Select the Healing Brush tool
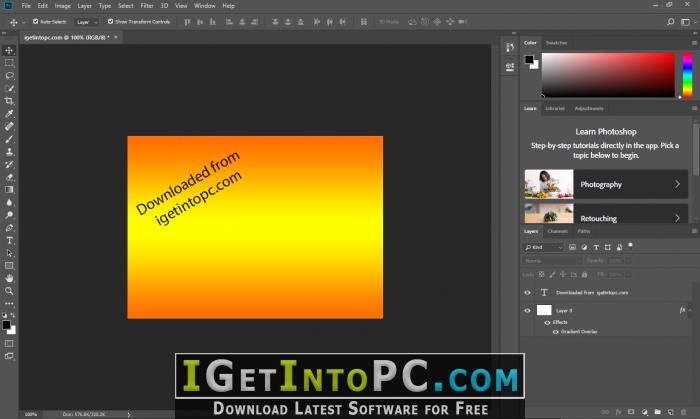 coord(9,126)
